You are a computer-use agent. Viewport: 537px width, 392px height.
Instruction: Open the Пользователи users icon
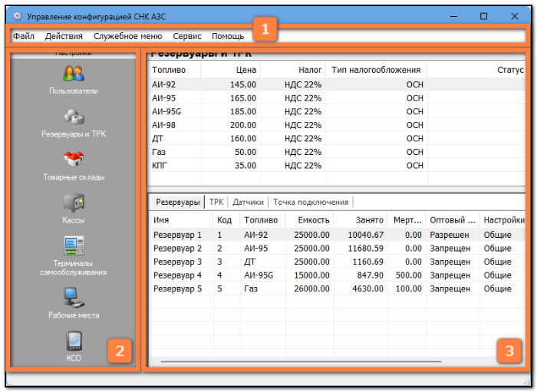[x=74, y=74]
